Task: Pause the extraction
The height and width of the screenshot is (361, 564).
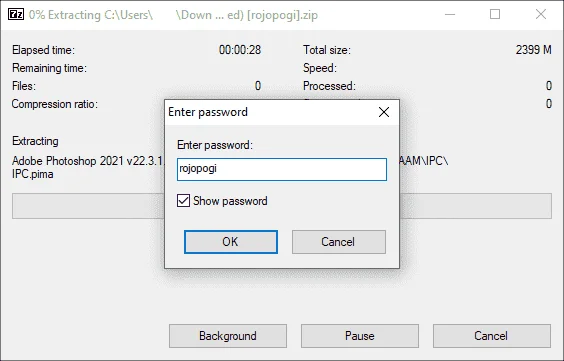Action: (360, 336)
